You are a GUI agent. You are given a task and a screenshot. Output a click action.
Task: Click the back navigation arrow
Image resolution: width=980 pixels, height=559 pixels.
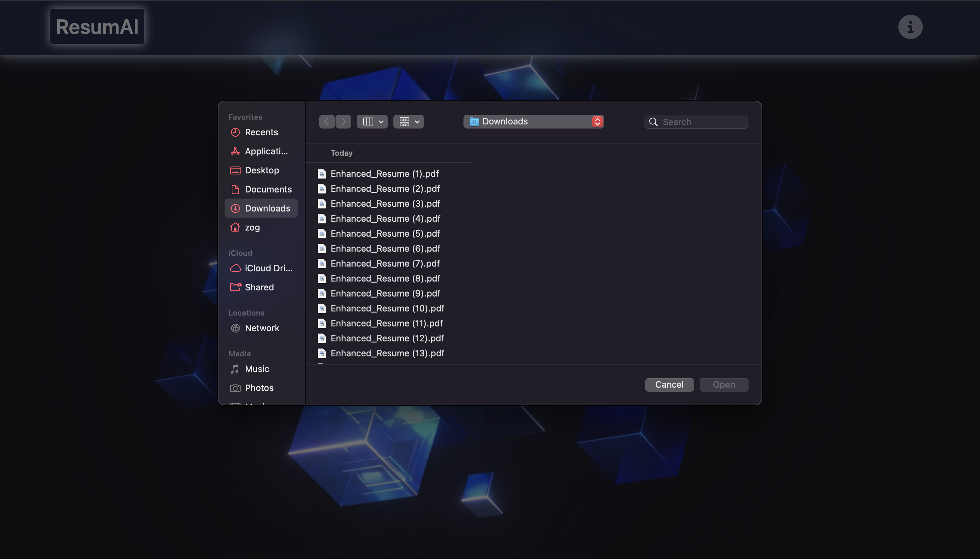tap(327, 122)
